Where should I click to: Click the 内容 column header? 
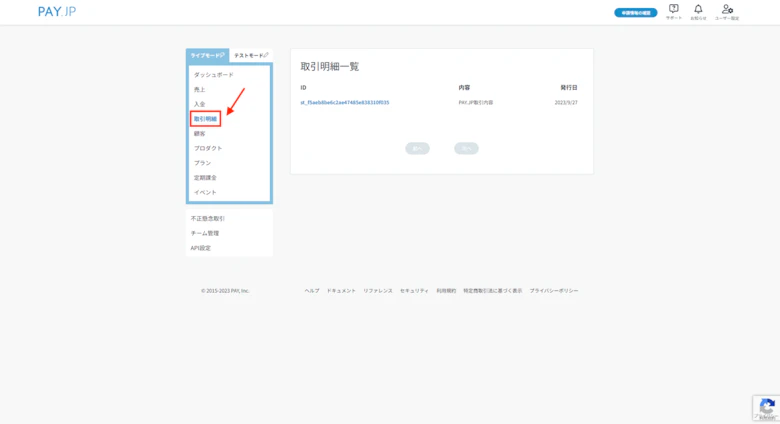pos(464,88)
